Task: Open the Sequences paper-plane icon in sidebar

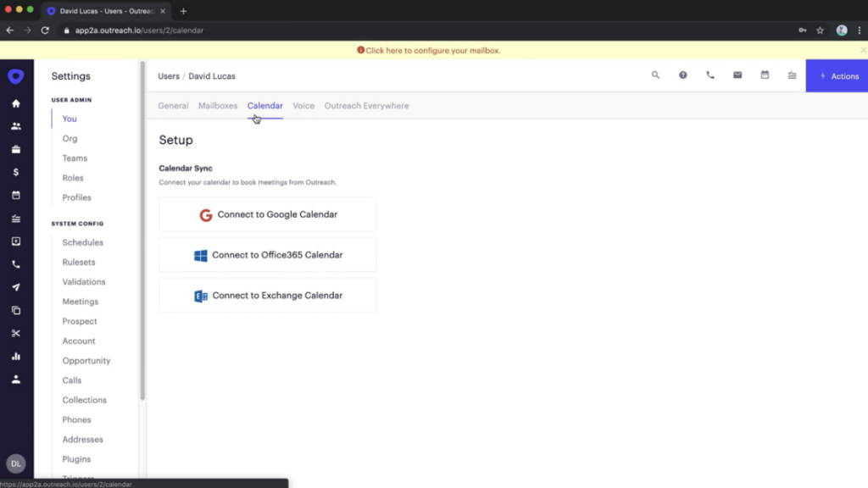Action: pyautogui.click(x=16, y=287)
